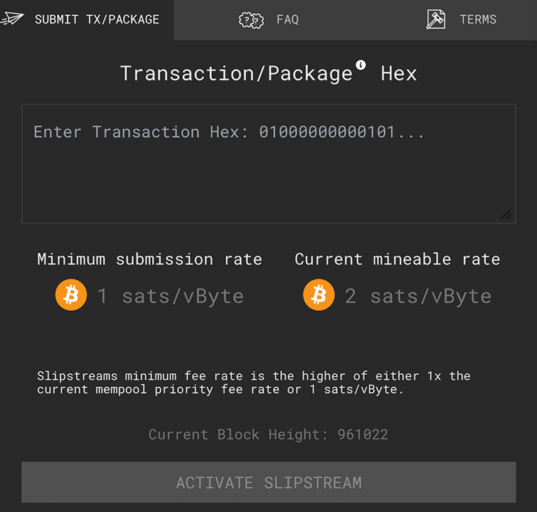Image resolution: width=537 pixels, height=512 pixels.
Task: Click the Current Block Height 961022 text
Action: pos(268,435)
